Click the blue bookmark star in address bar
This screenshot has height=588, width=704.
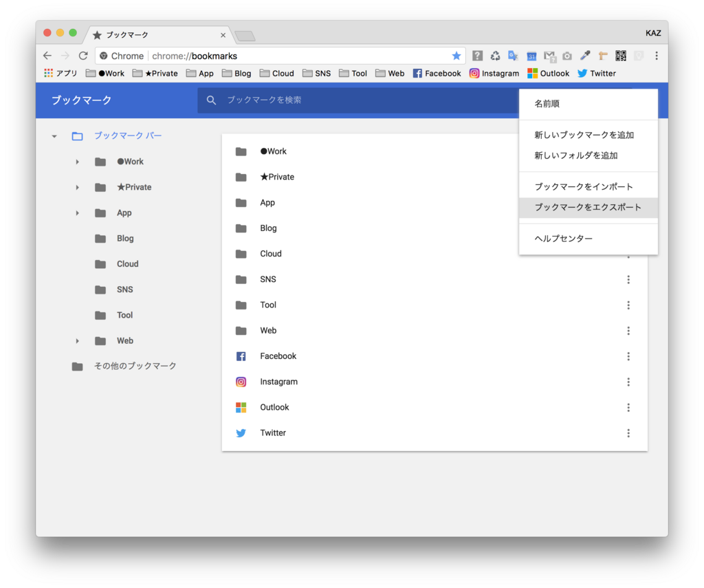pyautogui.click(x=456, y=56)
